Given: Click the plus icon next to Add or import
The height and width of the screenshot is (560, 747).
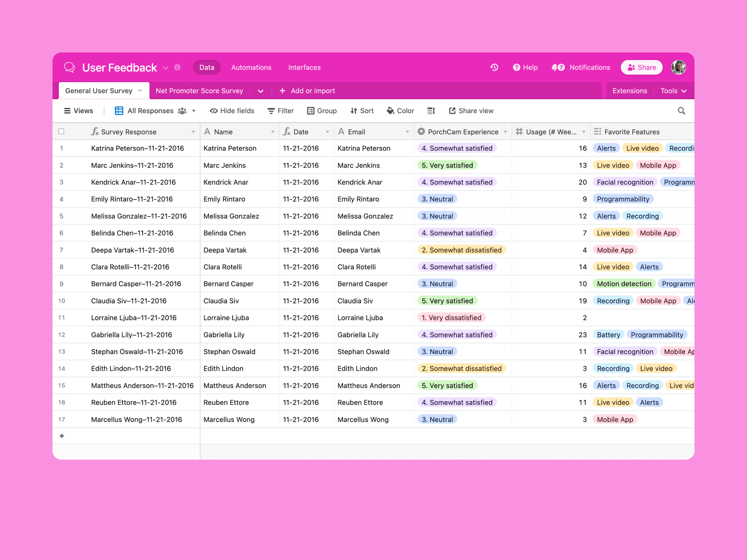Looking at the screenshot, I should tap(282, 91).
